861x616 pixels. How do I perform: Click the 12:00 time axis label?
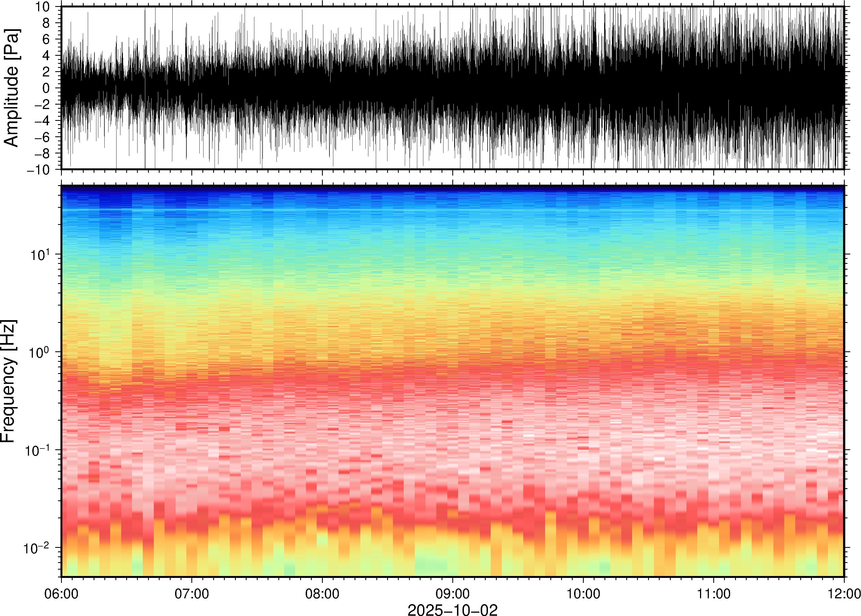tap(844, 594)
